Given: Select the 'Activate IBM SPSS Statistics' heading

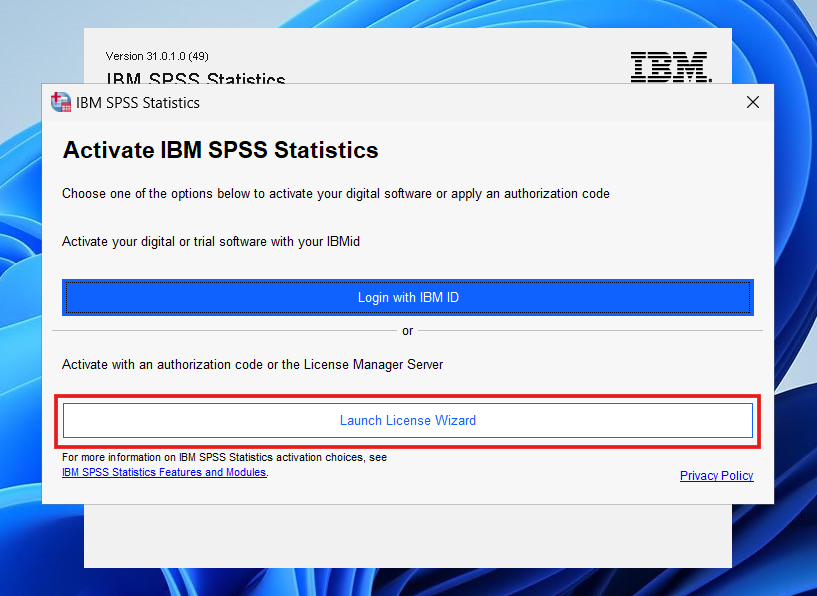Looking at the screenshot, I should click(220, 150).
